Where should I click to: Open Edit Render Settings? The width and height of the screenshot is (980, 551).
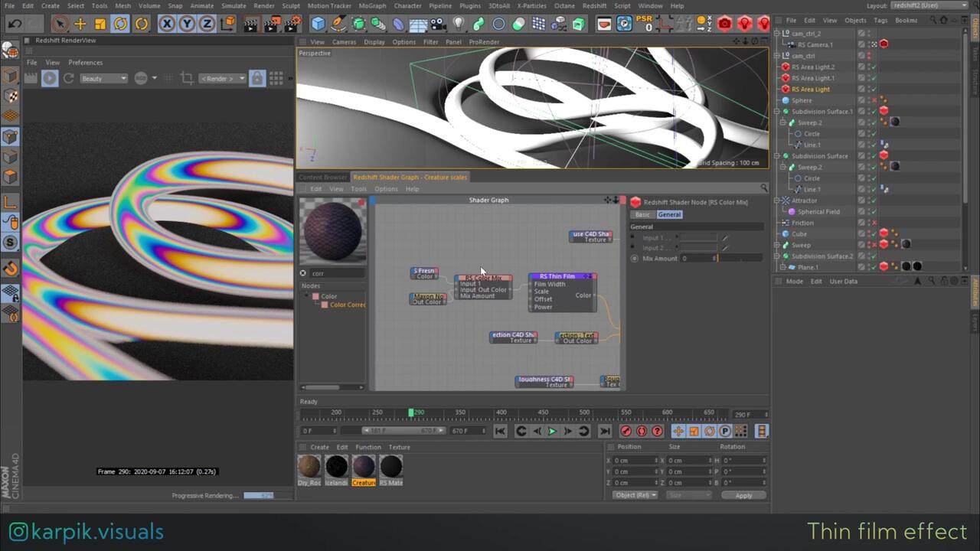point(291,24)
